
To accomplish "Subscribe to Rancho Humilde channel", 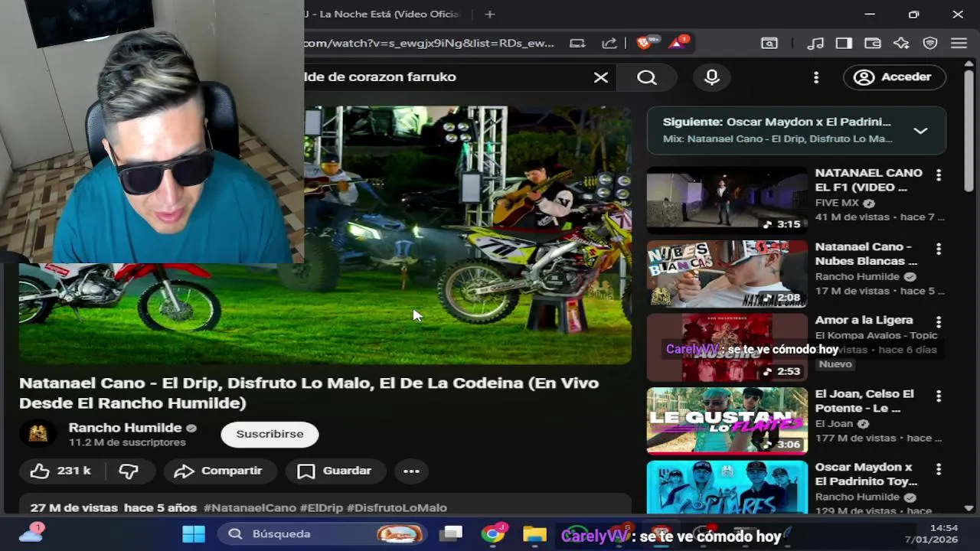I will (x=269, y=434).
